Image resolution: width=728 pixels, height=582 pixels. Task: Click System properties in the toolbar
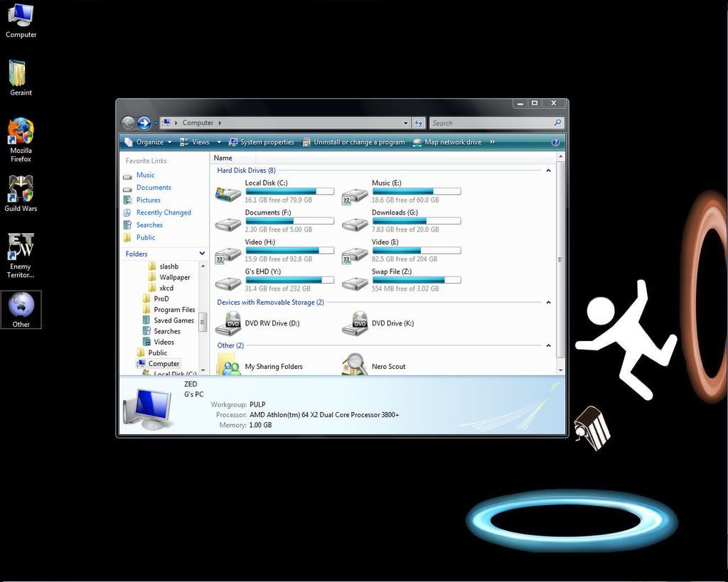tap(261, 142)
